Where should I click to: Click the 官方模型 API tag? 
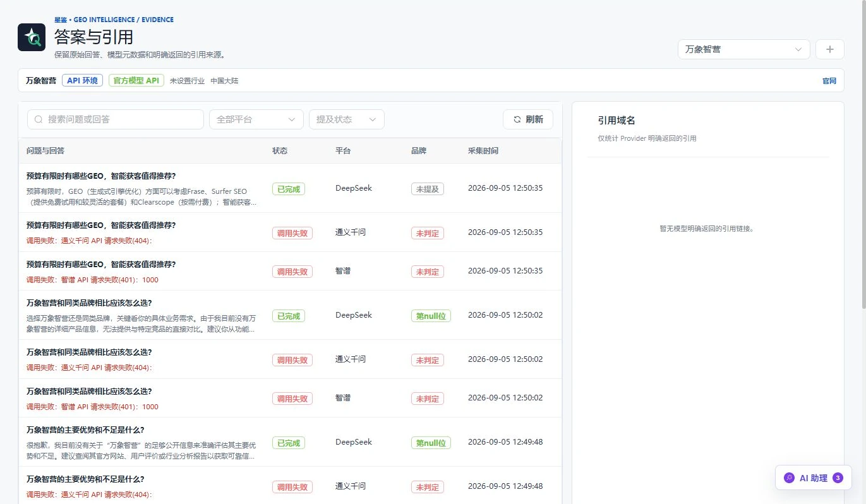coord(136,81)
